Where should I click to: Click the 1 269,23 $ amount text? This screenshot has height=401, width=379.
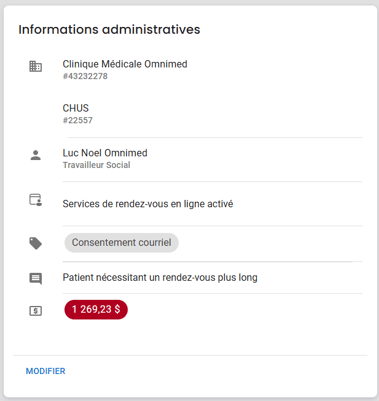96,309
